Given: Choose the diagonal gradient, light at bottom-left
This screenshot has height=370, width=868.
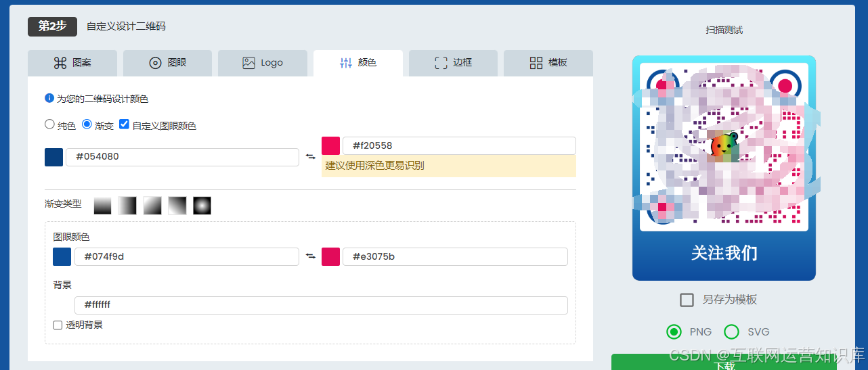Looking at the screenshot, I should 177,205.
